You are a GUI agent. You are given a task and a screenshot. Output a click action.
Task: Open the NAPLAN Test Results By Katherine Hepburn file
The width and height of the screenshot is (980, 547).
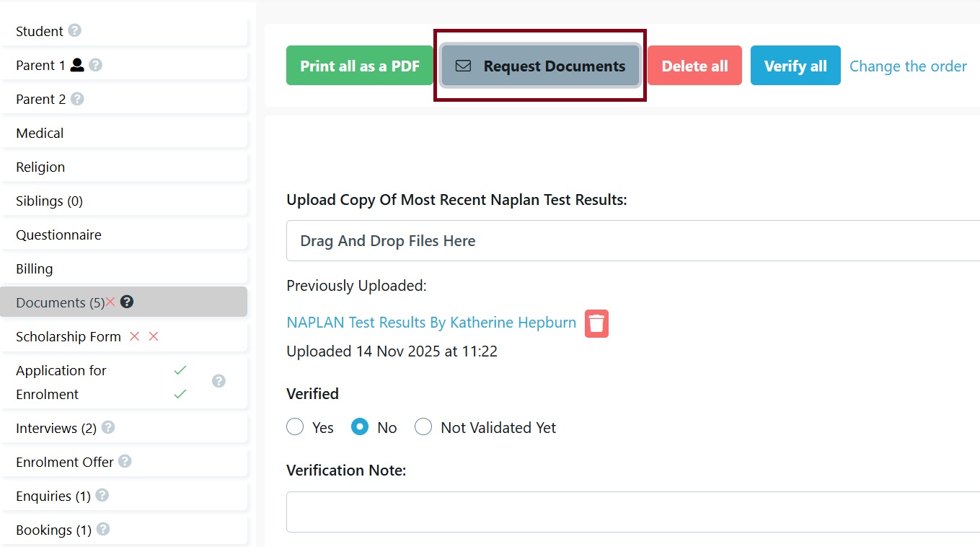click(431, 322)
